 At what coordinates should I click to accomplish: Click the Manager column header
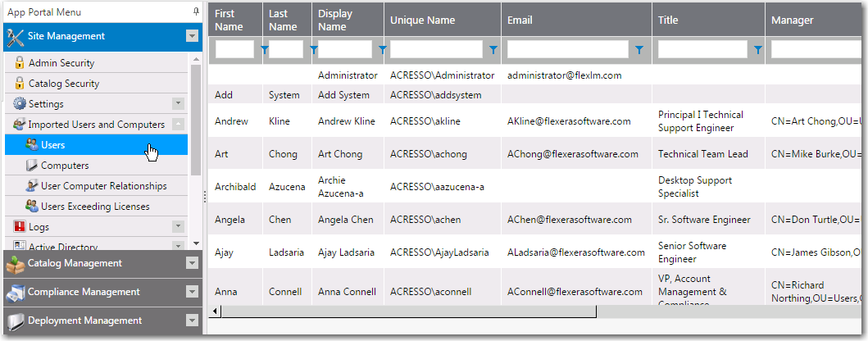point(792,20)
